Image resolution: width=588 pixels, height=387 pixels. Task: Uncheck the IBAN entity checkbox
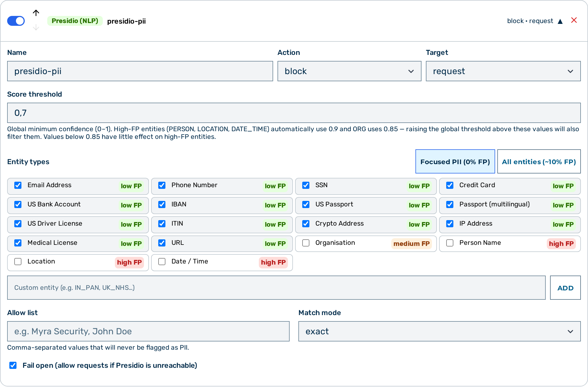[162, 204]
